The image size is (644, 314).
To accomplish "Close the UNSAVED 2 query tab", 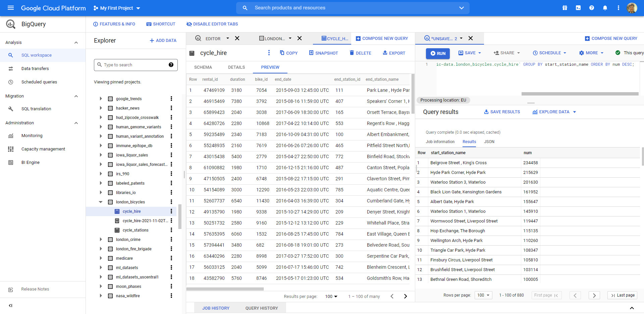I will pos(471,38).
